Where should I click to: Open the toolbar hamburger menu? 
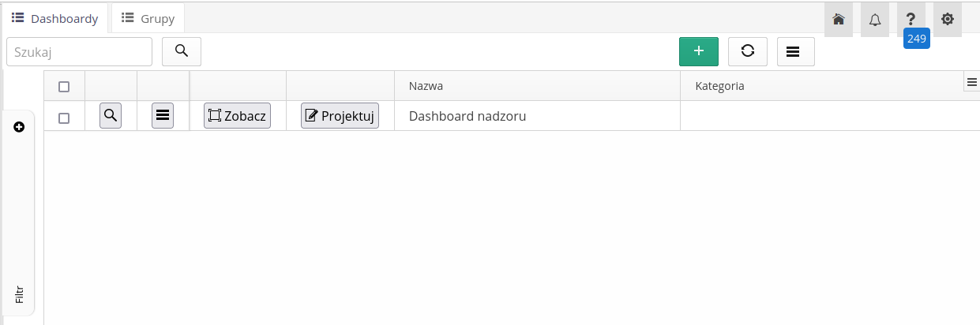[796, 51]
